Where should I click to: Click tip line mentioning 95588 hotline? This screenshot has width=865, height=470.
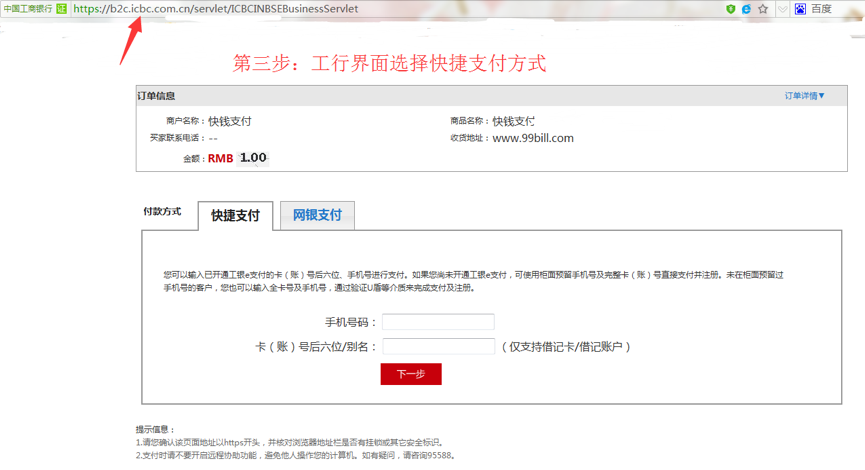pyautogui.click(x=296, y=456)
